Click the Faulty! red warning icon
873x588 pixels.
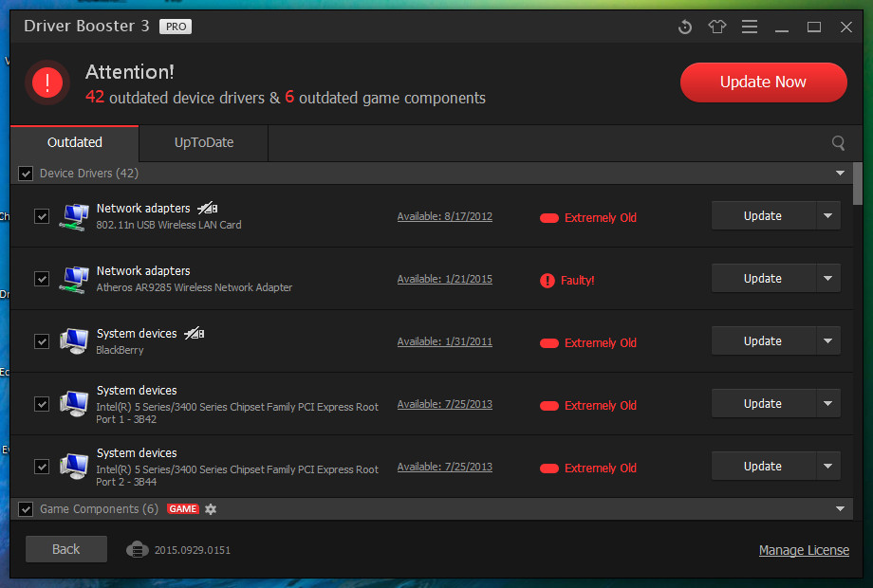[x=548, y=281]
